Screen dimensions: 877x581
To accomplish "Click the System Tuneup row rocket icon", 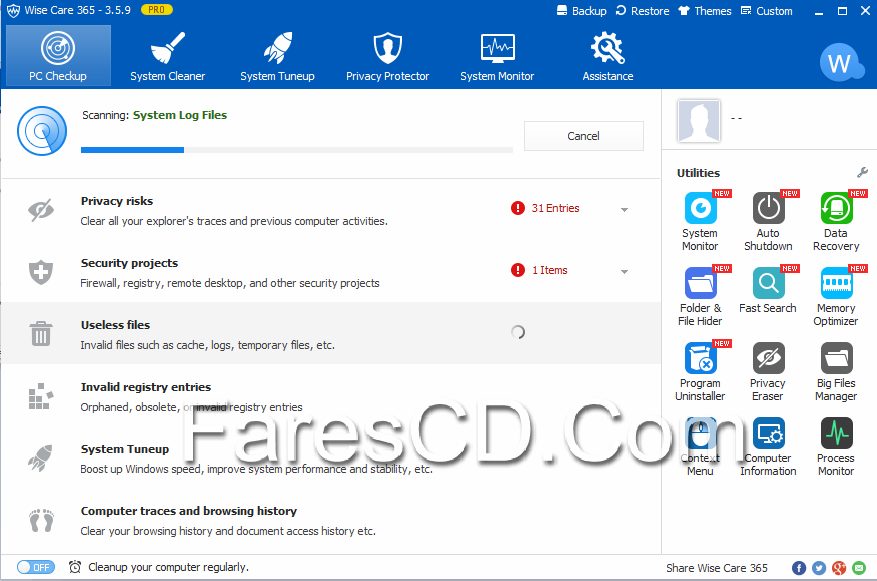I will click(41, 459).
